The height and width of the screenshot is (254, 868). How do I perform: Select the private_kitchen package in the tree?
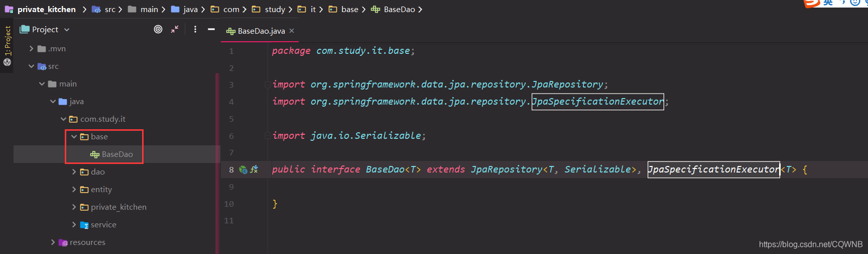click(116, 207)
